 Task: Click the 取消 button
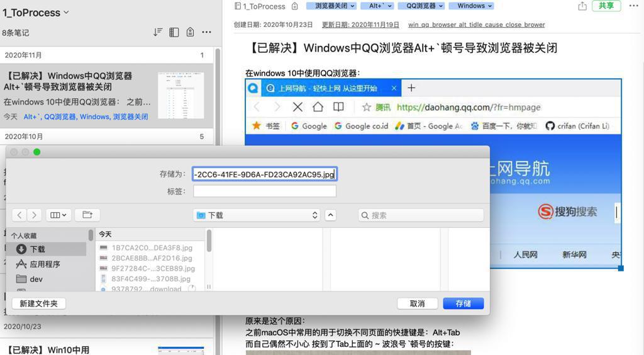pos(418,303)
